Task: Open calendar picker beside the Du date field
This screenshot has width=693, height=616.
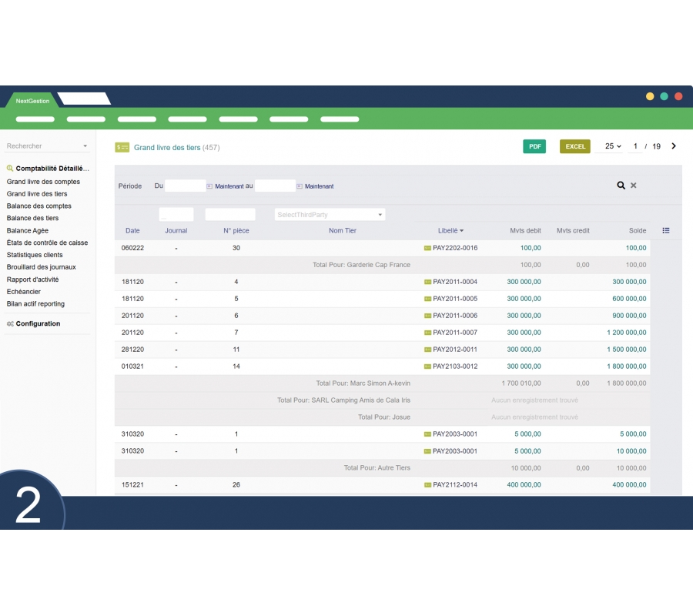Action: click(209, 186)
